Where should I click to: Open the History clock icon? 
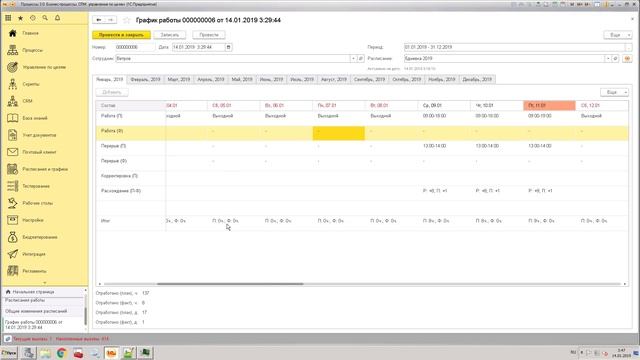[x=33, y=18]
